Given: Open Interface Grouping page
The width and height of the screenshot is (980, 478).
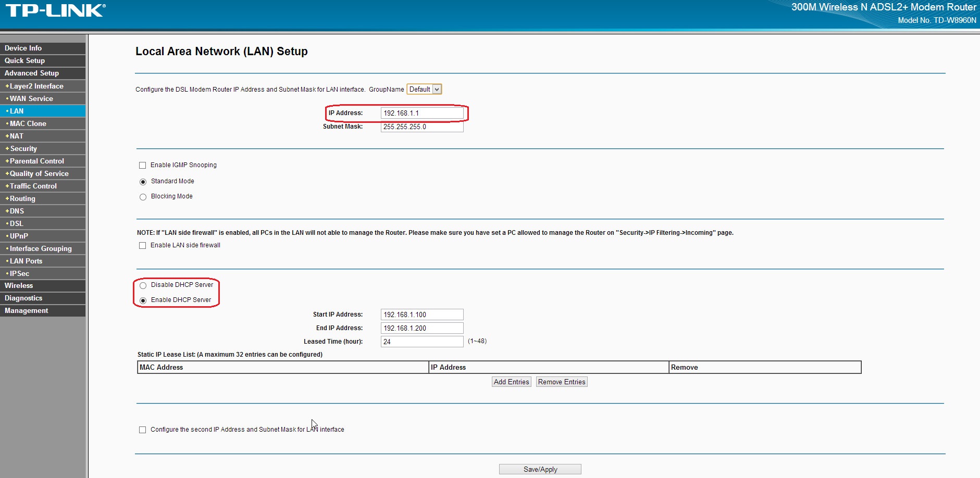Looking at the screenshot, I should [43, 248].
